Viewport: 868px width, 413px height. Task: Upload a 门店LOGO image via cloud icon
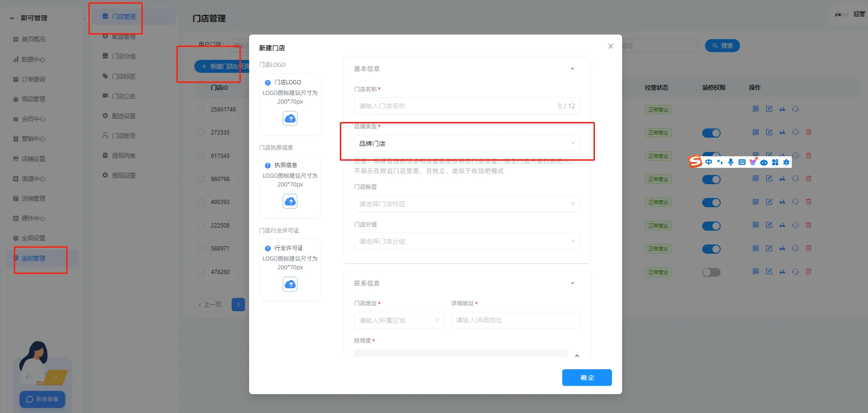(290, 119)
